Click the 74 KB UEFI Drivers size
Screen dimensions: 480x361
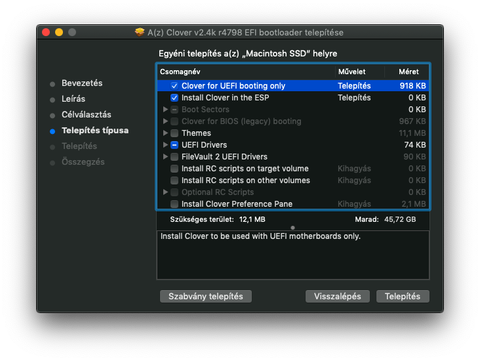coord(415,145)
